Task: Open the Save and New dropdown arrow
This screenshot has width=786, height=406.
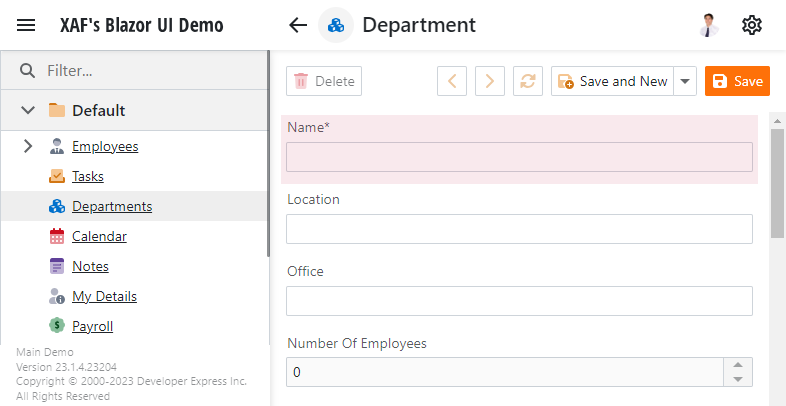Action: click(x=685, y=81)
